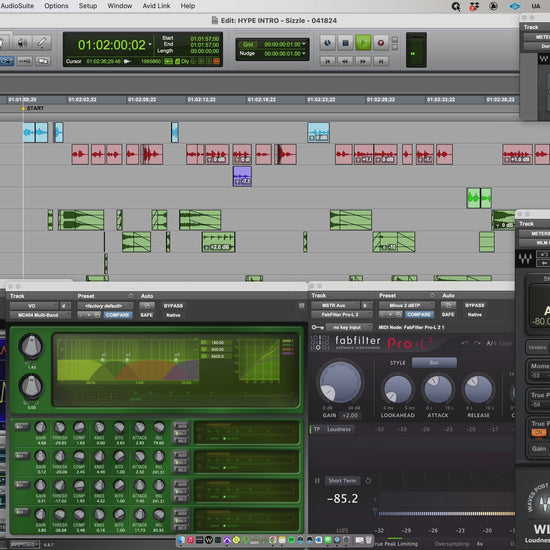
Task: Toggle BYPASS in the MC404 plugin window
Action: (x=173, y=306)
